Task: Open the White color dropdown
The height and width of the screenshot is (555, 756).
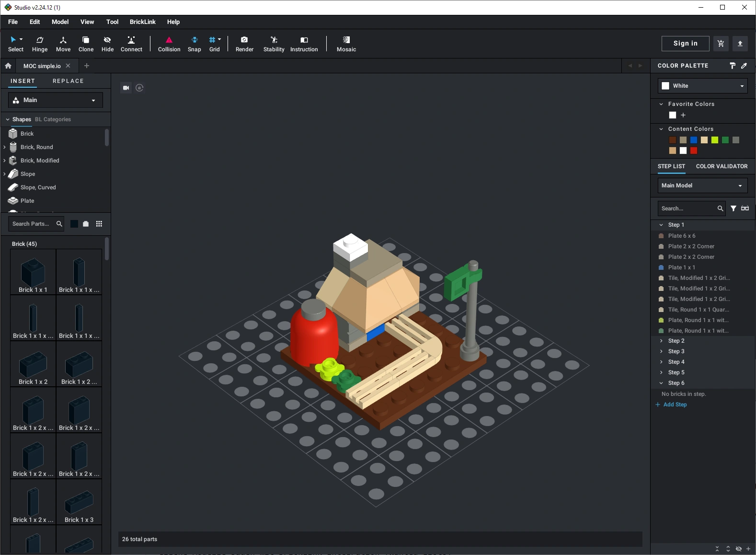Action: 702,86
